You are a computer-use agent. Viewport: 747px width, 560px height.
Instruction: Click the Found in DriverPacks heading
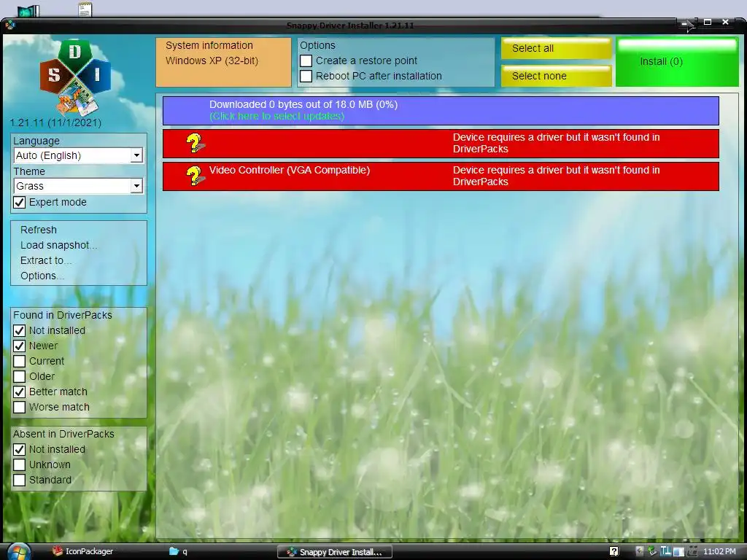click(x=63, y=315)
